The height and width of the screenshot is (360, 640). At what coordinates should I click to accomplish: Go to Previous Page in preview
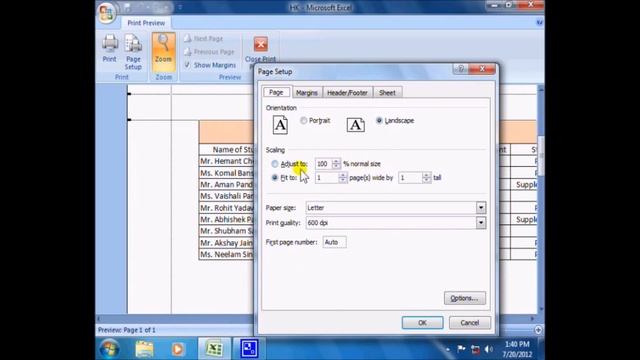[209, 52]
